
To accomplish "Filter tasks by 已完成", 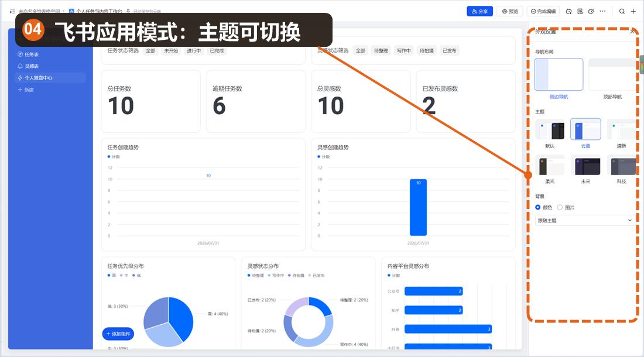I will pos(217,50).
